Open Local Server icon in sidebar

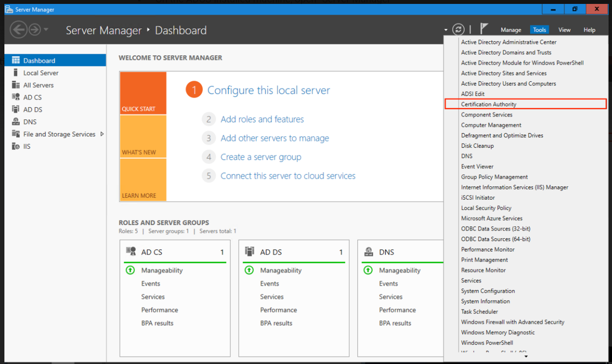(x=16, y=73)
